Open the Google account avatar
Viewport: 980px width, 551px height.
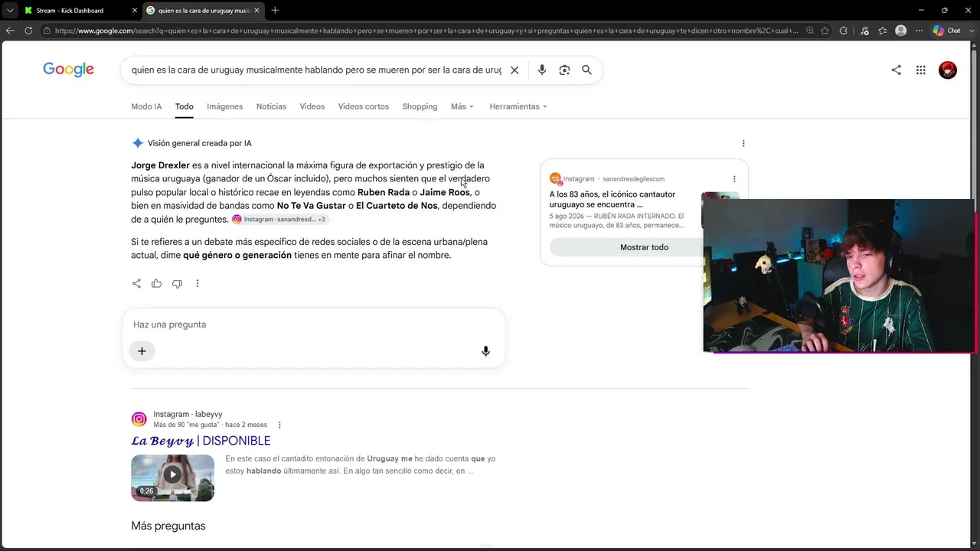[x=948, y=70]
